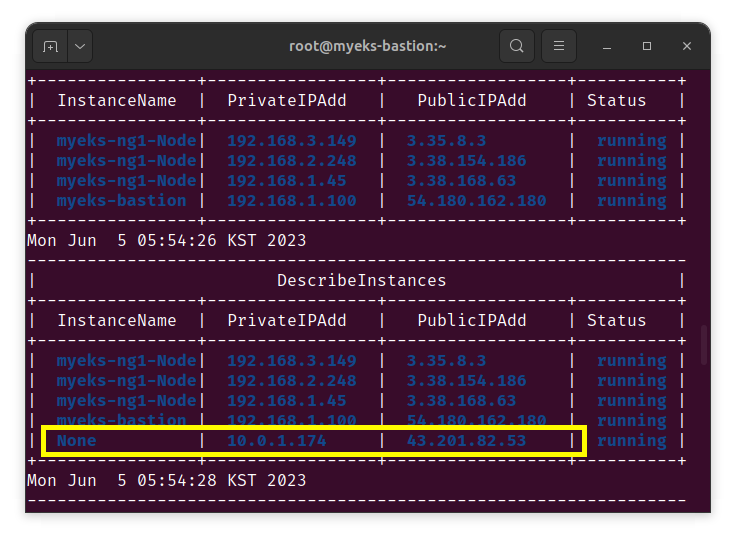Click 192.168.1.45 in the lower table

(x=287, y=401)
